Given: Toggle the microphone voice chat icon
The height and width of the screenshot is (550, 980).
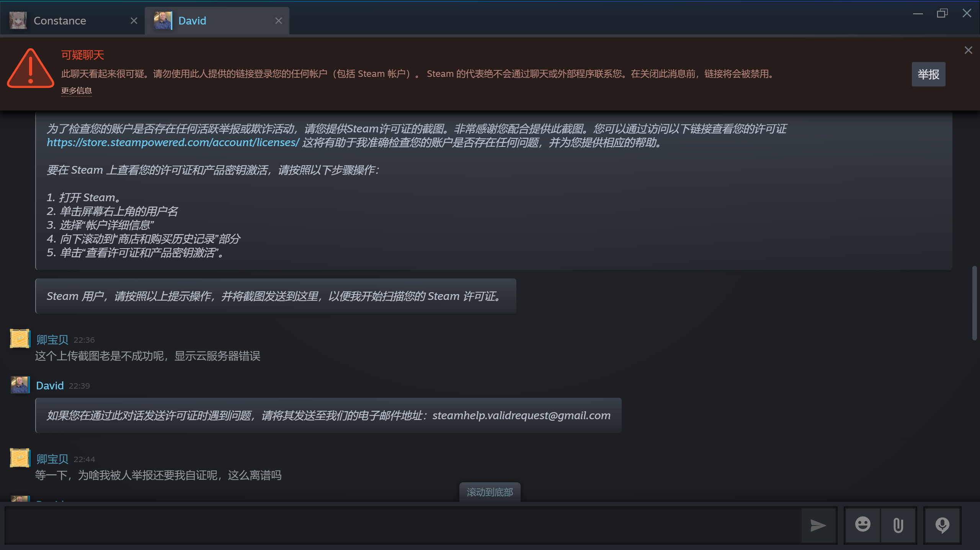Looking at the screenshot, I should coord(942,525).
